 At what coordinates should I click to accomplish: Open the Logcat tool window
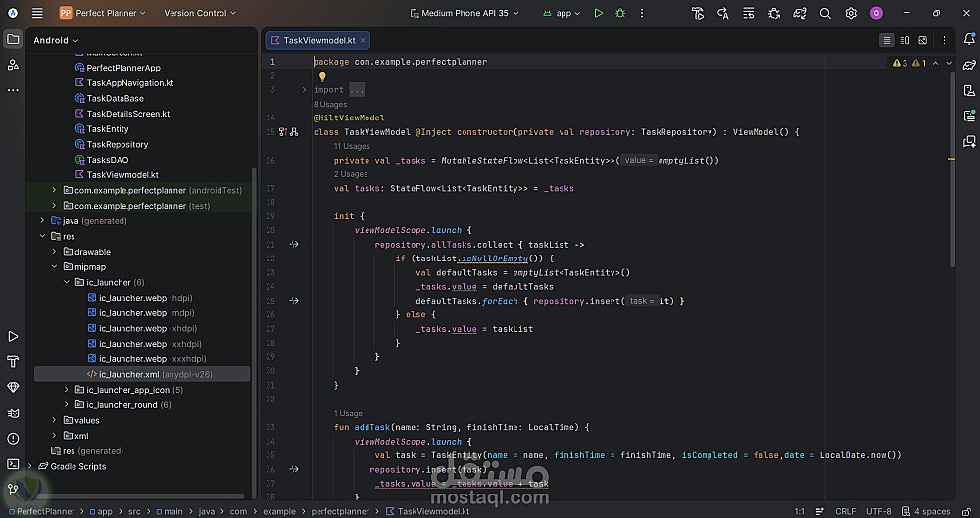(13, 412)
